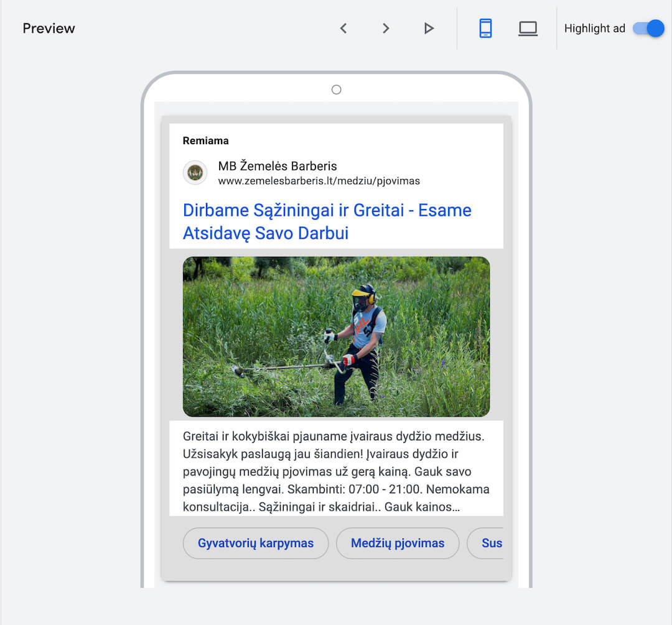Open the ad headline 'Dirbame Sąžiningai ir Greitai'
The image size is (672, 625).
point(327,221)
